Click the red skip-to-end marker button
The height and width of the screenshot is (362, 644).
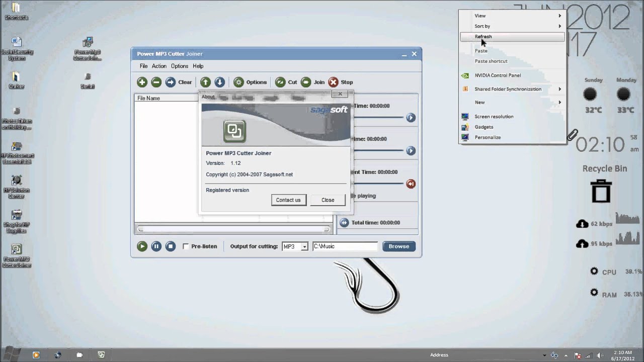411,184
